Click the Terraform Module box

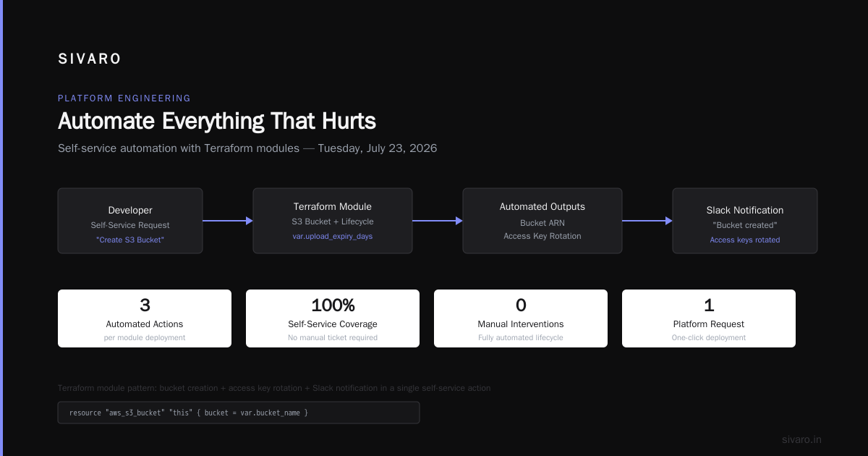point(333,221)
